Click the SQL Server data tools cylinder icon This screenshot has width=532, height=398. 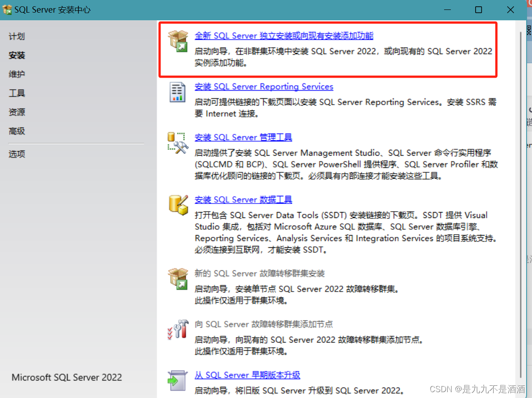click(x=178, y=205)
